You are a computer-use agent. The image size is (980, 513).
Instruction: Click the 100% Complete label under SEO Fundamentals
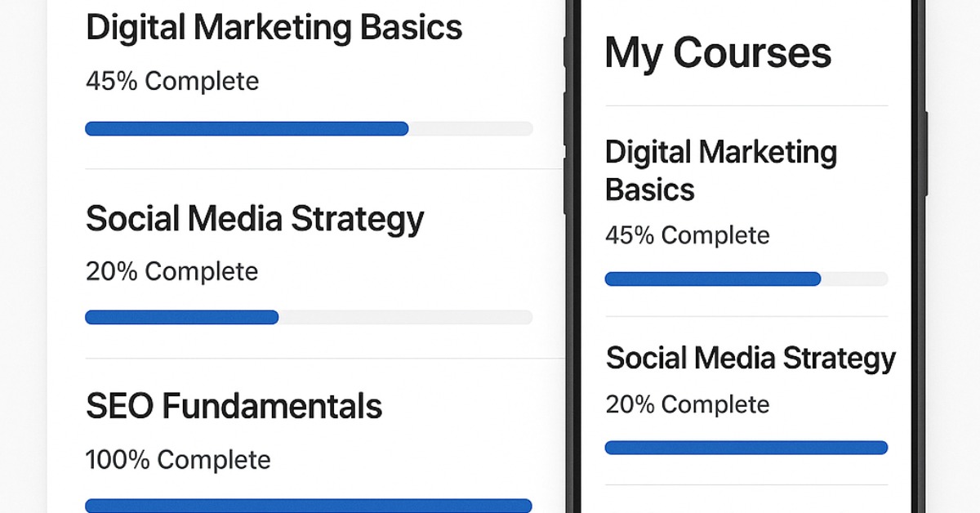coord(178,460)
